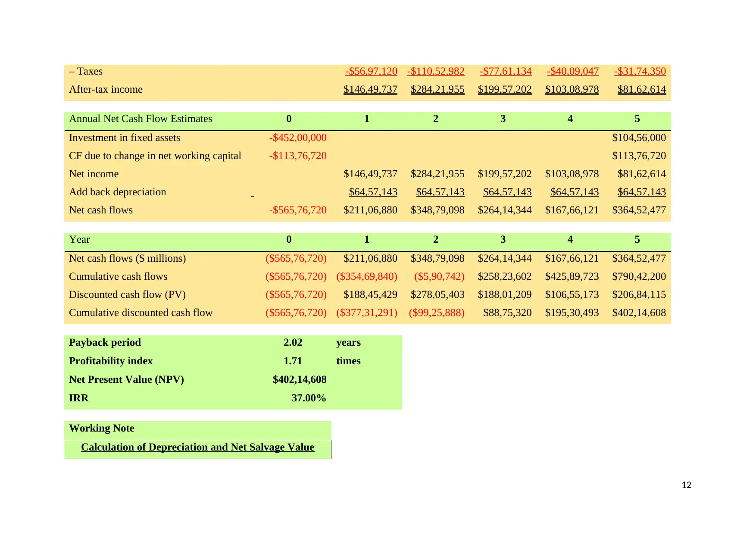Select discounted cash flow $206,84,115
756x535 pixels.
pos(639,295)
